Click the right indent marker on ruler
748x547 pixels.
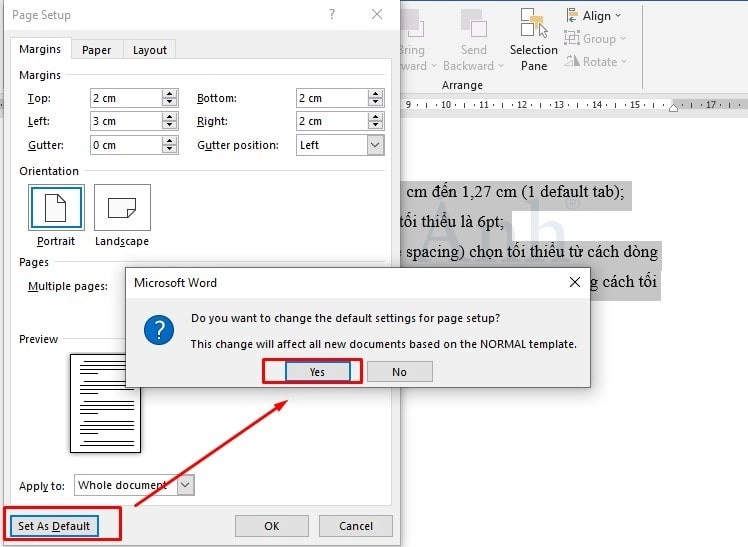[x=673, y=107]
